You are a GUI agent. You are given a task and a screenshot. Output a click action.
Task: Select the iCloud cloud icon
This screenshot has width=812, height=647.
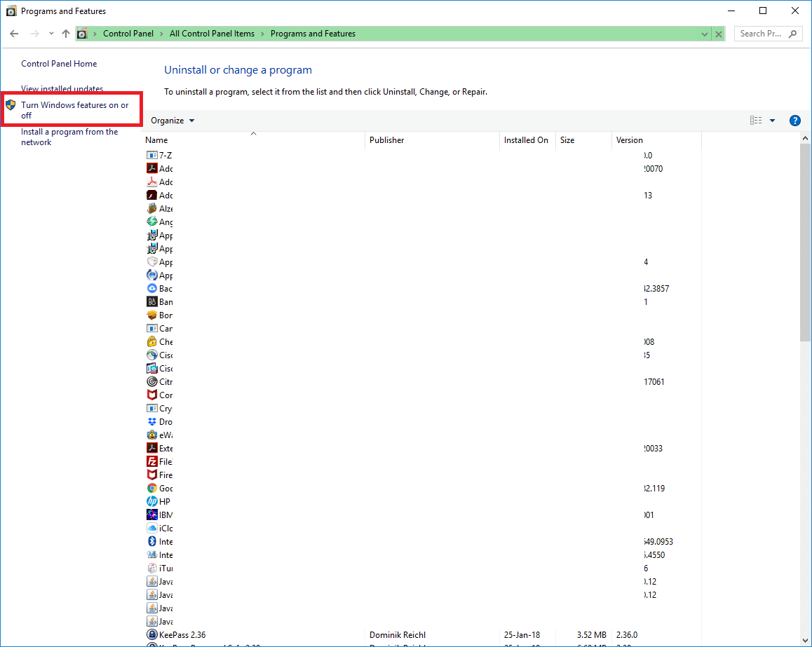click(151, 529)
